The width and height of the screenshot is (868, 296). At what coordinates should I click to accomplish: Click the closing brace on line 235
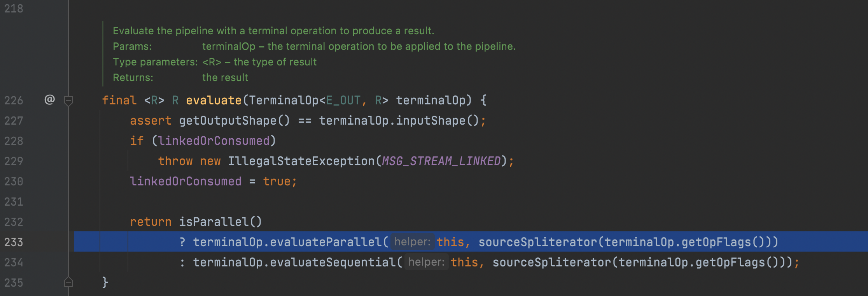coord(105,282)
